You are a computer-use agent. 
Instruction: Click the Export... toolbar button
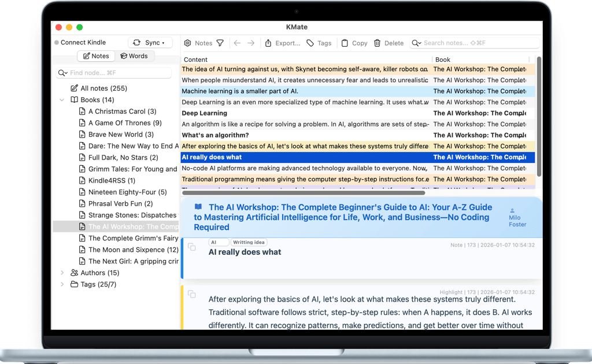[x=282, y=43]
